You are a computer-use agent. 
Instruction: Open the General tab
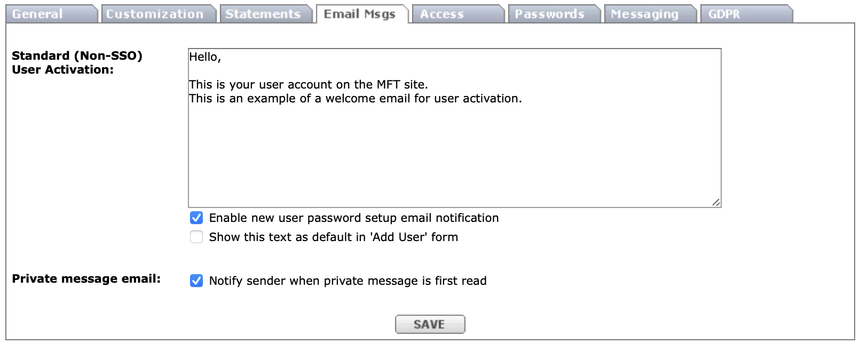tap(37, 14)
